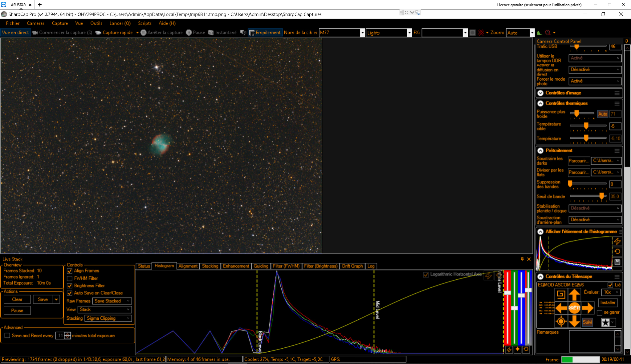Collapse the Prétraitement section

(540, 150)
